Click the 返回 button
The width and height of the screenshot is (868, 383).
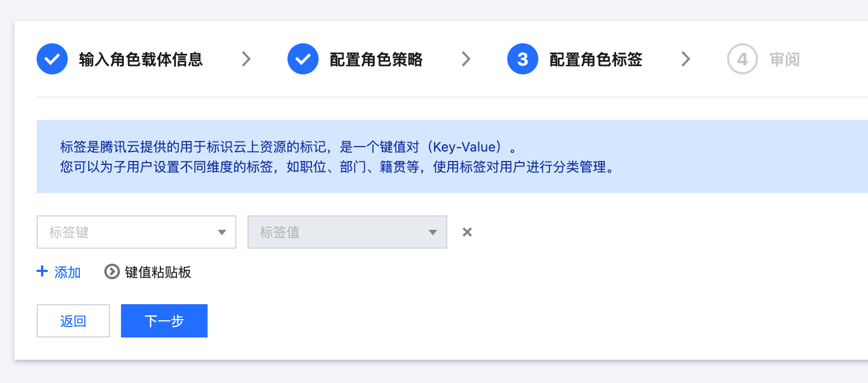(73, 321)
